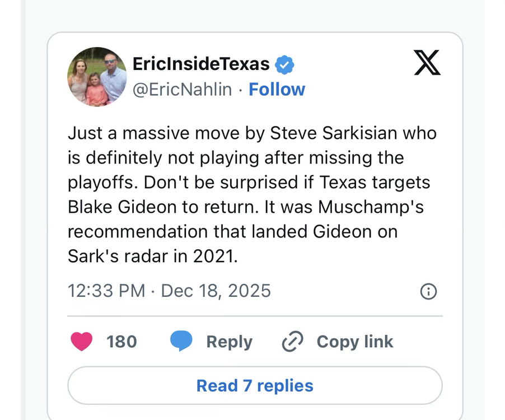
Task: Click the blue reply speech bubble icon
Action: (181, 341)
